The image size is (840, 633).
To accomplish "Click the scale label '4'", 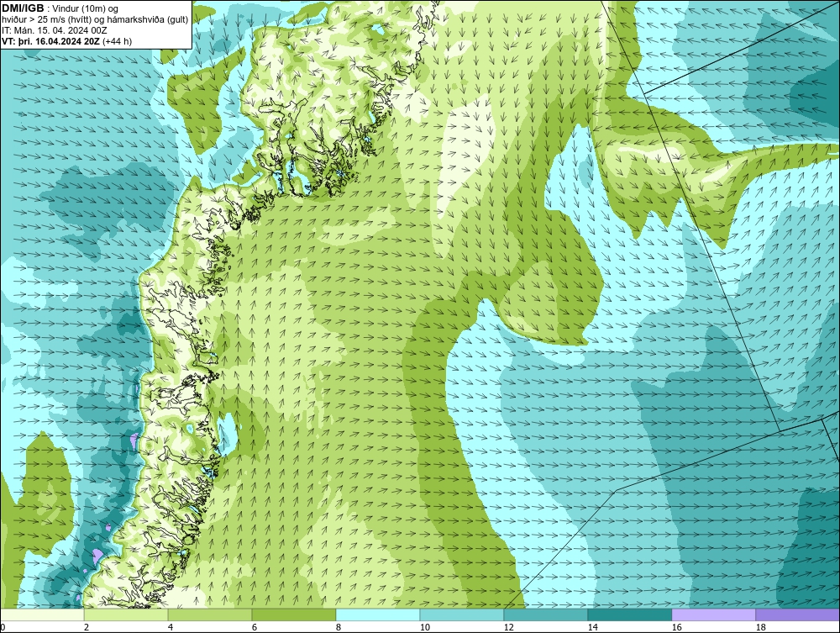I will point(171,627).
